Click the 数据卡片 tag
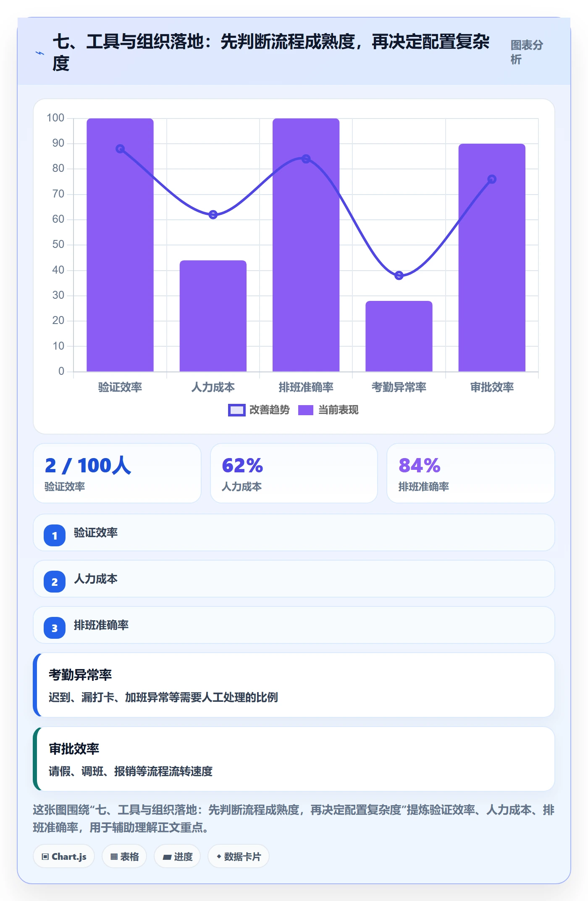The image size is (588, 901). coord(239,856)
